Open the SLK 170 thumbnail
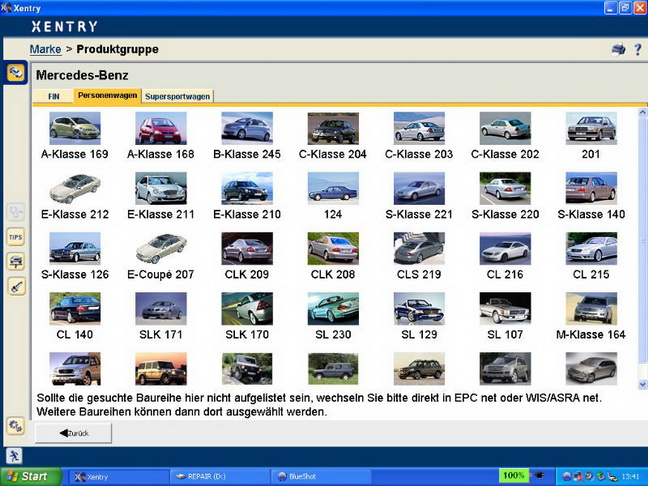The image size is (648, 486). 247,309
